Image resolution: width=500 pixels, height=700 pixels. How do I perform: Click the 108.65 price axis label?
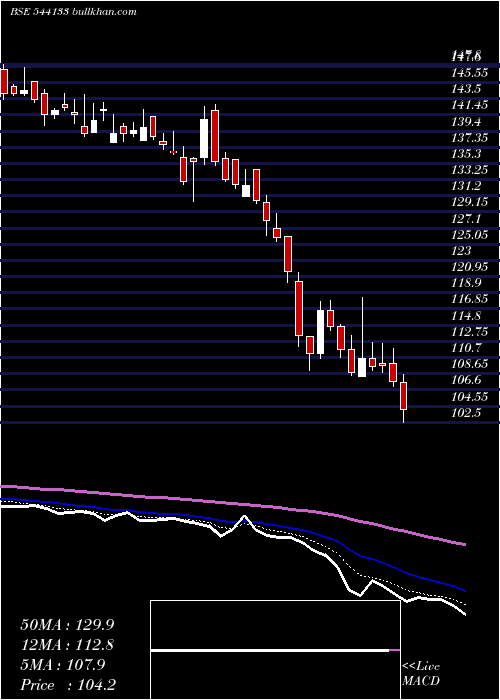pyautogui.click(x=468, y=364)
